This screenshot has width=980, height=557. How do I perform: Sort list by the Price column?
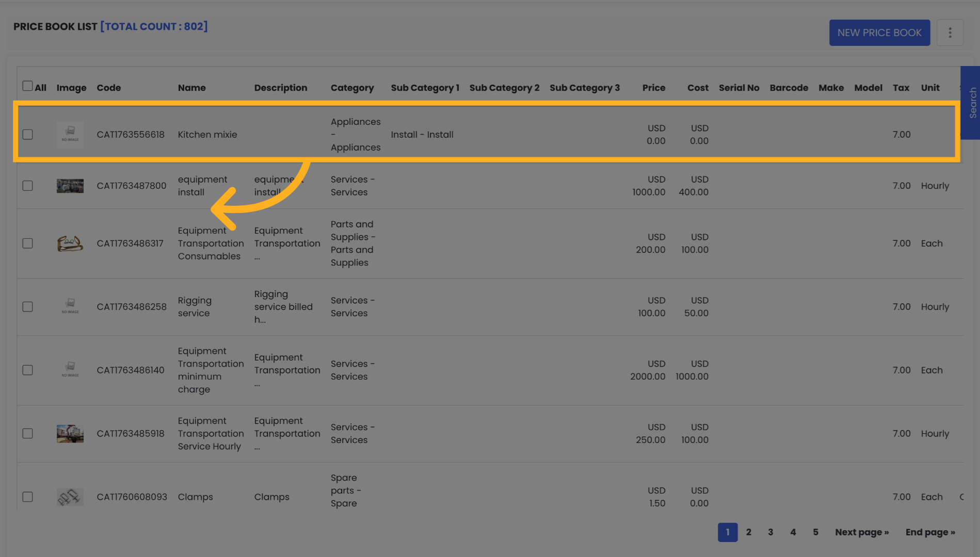pyautogui.click(x=654, y=88)
